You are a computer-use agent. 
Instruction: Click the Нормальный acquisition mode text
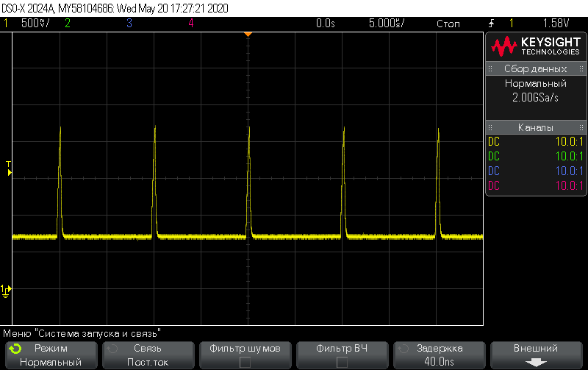[536, 83]
